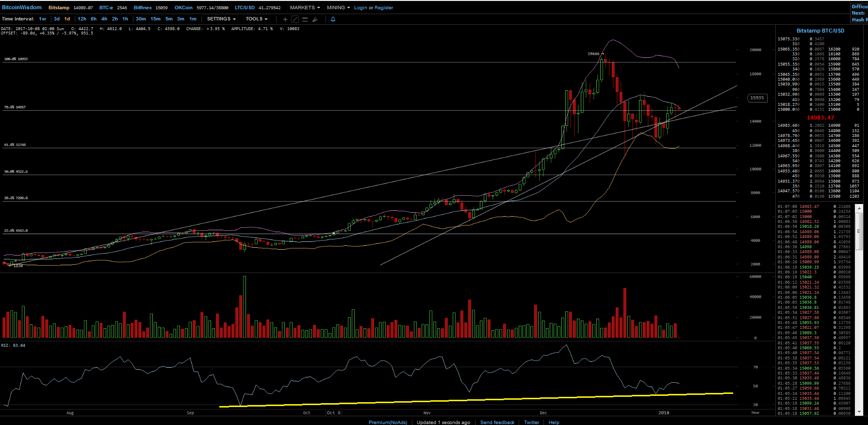Set chart interval to 6h
Image resolution: width=868 pixels, height=425 pixels.
pos(94,19)
